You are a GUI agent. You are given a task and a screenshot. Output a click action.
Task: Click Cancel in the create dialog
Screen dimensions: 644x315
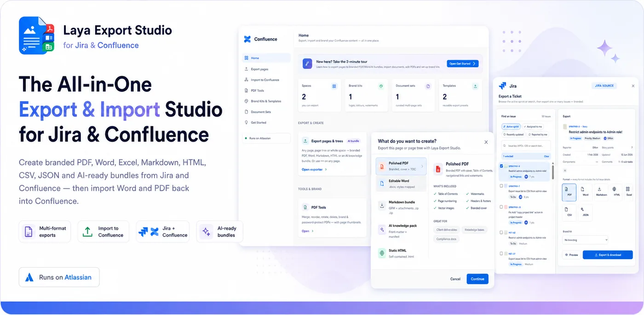[455, 279]
